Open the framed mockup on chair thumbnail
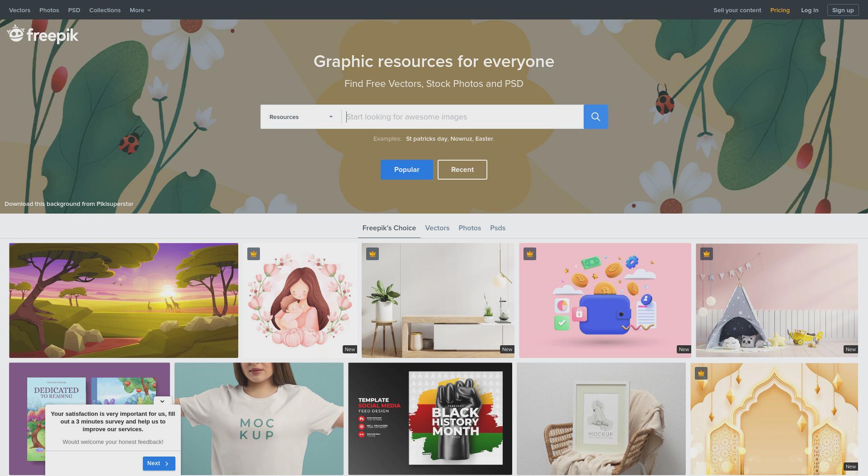The width and height of the screenshot is (868, 476). click(601, 419)
